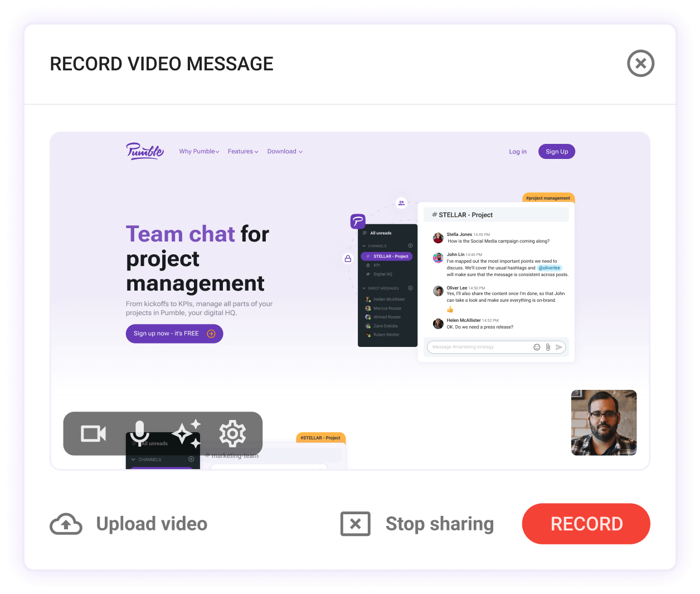Viewport: 700px width, 594px height.
Task: Open the emoji picker in the message field
Action: click(x=536, y=346)
